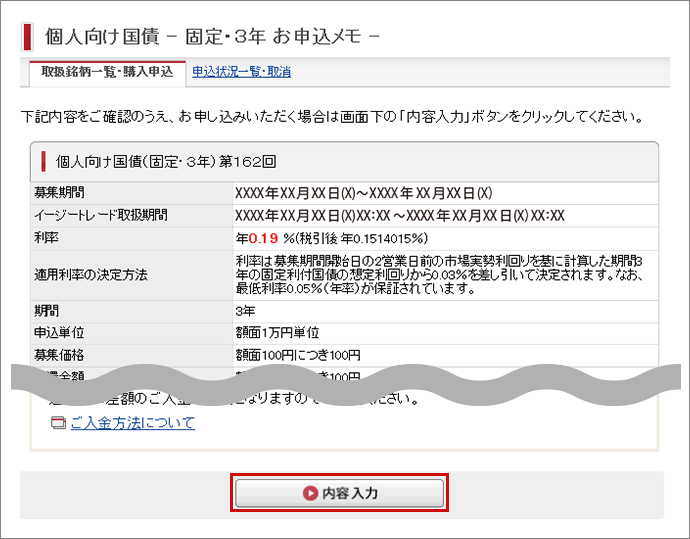690x539 pixels.
Task: Click the red bar marker beside page title
Action: [x=28, y=36]
